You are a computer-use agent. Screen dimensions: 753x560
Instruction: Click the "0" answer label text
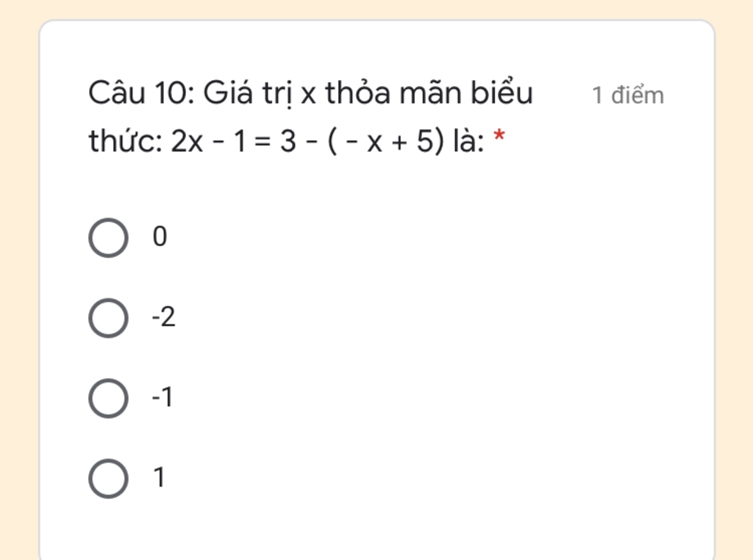point(160,237)
